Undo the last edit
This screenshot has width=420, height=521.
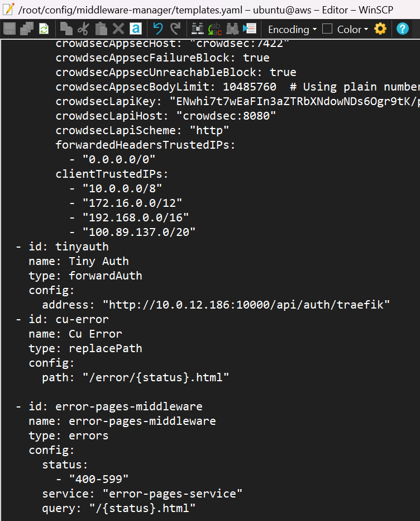[158, 29]
